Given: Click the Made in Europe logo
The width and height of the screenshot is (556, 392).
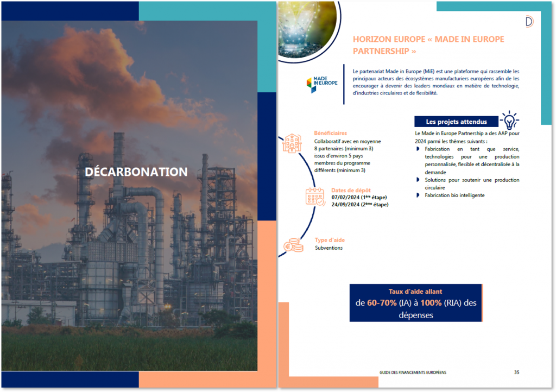Looking at the screenshot, I should point(321,84).
